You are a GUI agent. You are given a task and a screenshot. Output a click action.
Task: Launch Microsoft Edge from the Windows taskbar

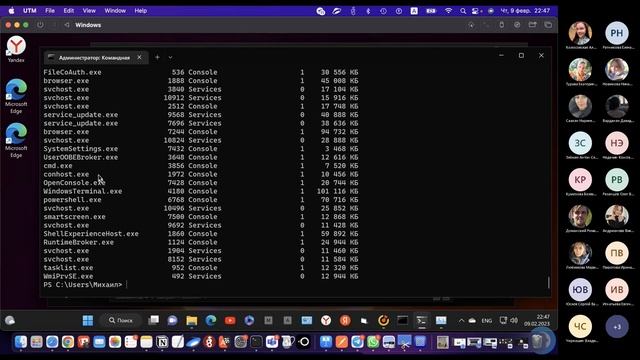[211, 320]
